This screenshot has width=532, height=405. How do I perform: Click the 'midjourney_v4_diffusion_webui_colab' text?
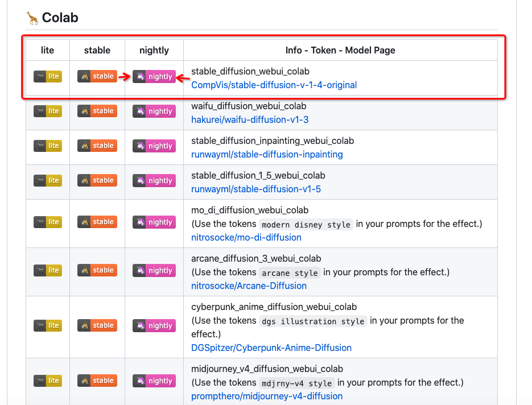pos(267,369)
